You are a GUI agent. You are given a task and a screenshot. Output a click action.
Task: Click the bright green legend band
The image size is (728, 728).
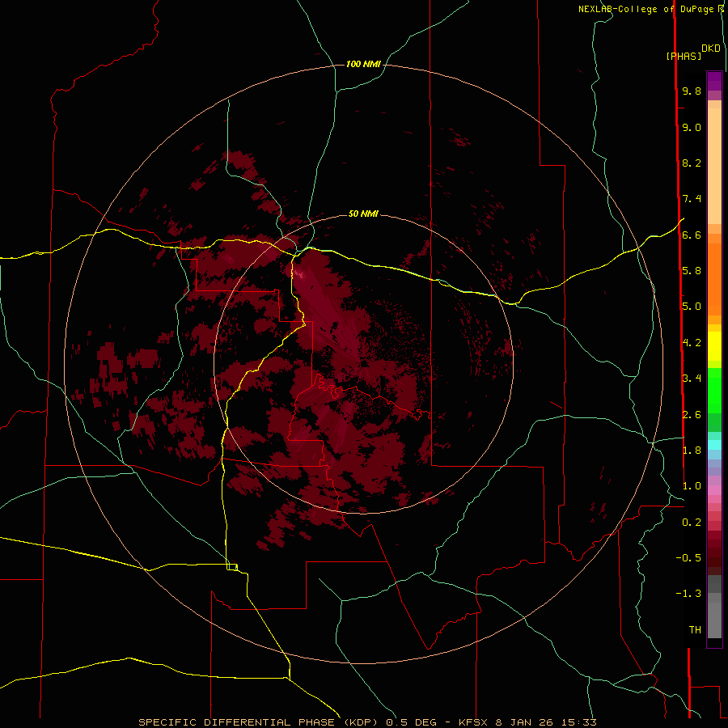click(x=714, y=391)
